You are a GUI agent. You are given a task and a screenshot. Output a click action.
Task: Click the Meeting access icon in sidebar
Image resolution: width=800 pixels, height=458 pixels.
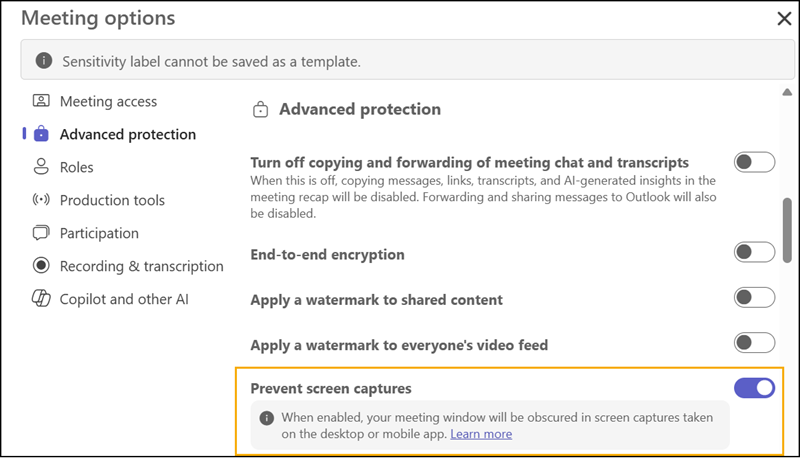click(x=41, y=101)
